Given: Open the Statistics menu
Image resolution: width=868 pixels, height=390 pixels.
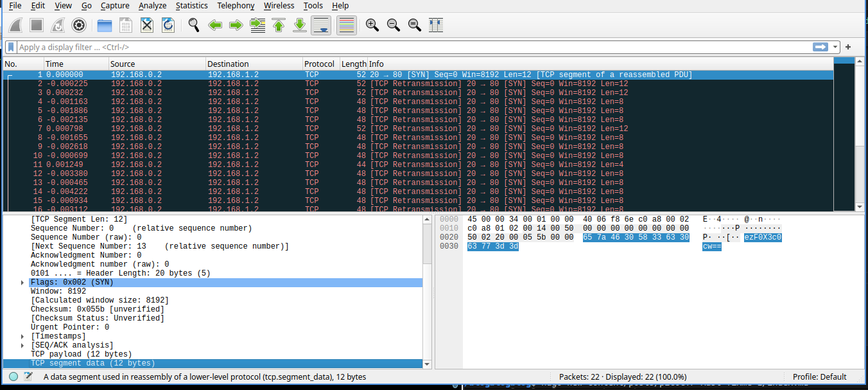Looking at the screenshot, I should click(x=191, y=6).
